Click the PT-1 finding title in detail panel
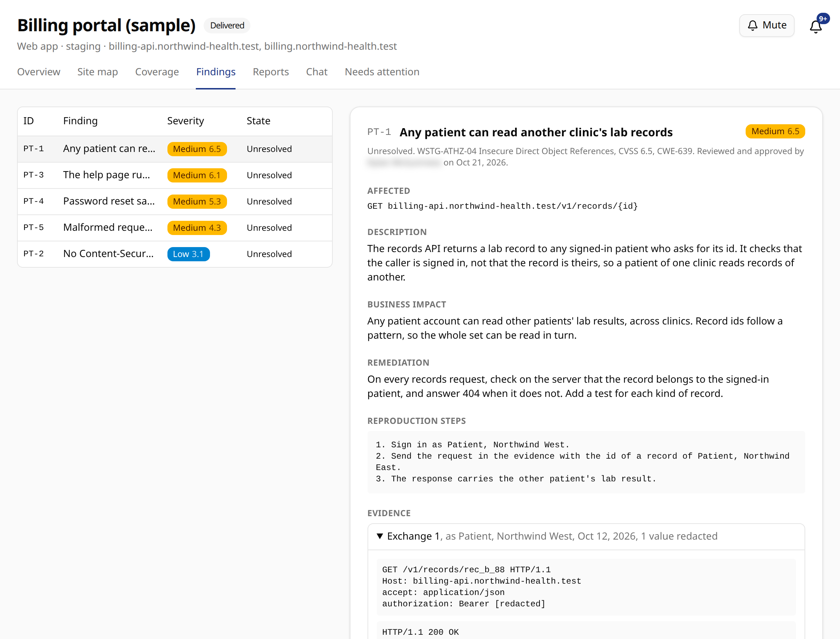Viewport: 840px width, 639px height. pyautogui.click(x=536, y=132)
